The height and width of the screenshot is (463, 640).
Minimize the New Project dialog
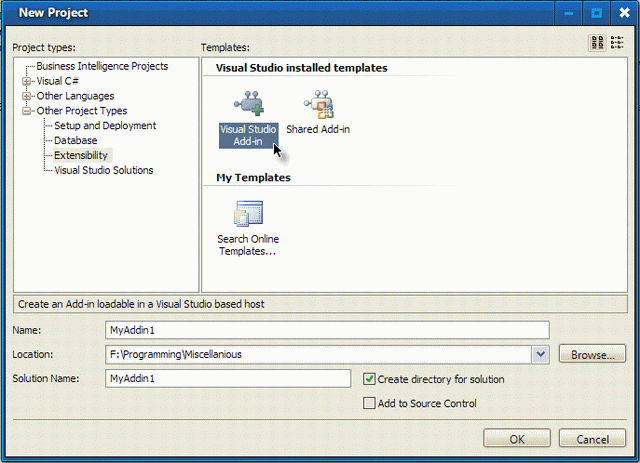[x=568, y=13]
